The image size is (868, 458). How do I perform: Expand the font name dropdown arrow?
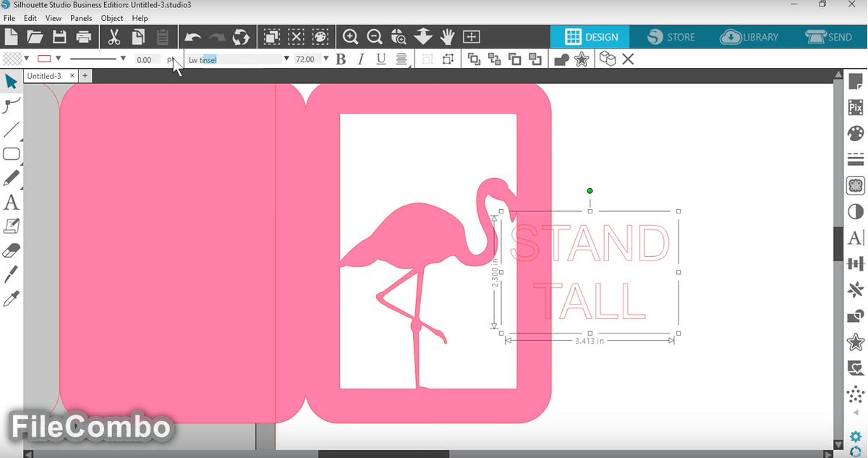coord(286,59)
